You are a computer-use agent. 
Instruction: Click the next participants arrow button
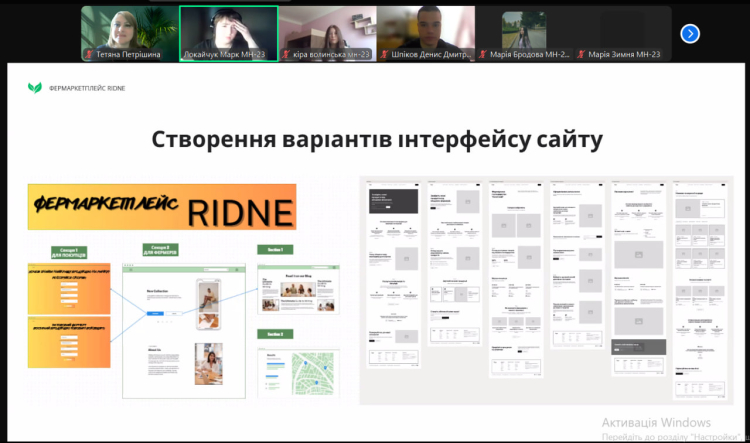[x=690, y=33]
